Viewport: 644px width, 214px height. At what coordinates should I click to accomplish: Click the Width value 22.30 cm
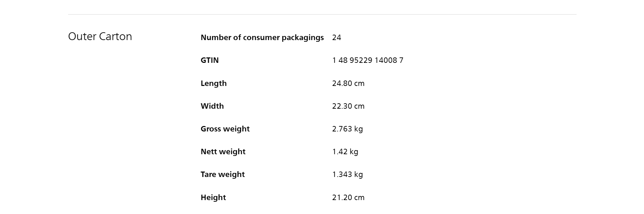coord(348,106)
